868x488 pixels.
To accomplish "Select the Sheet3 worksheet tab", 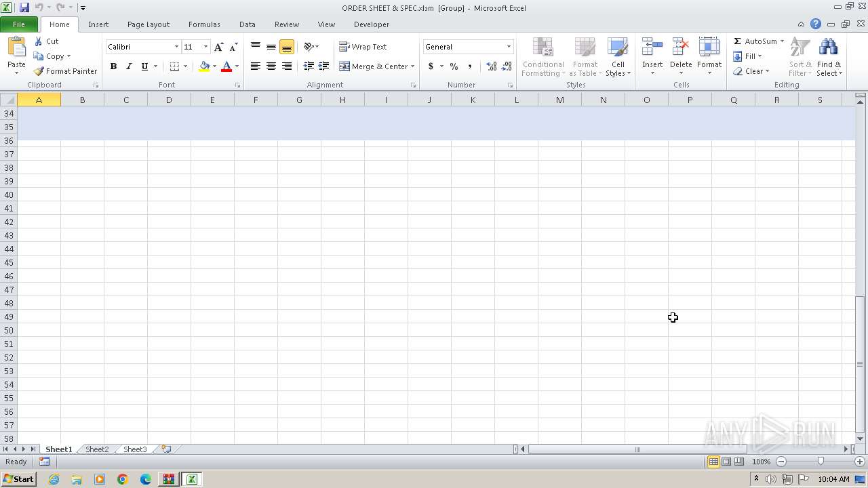I will pos(135,449).
